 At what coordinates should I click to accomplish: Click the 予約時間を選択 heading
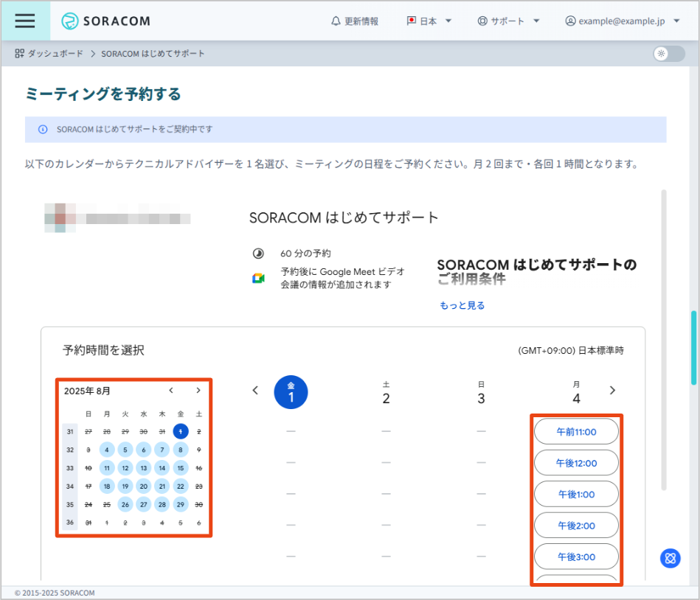103,350
